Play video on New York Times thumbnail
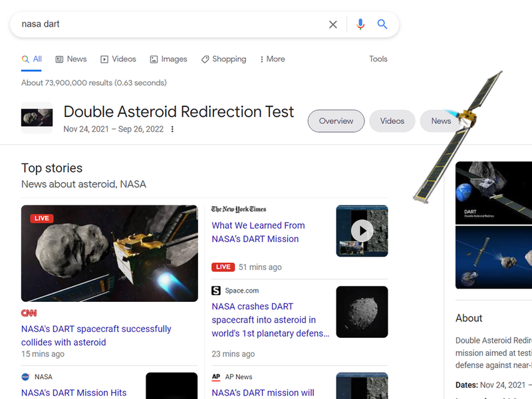Image resolution: width=532 pixels, height=399 pixels. coord(362,231)
